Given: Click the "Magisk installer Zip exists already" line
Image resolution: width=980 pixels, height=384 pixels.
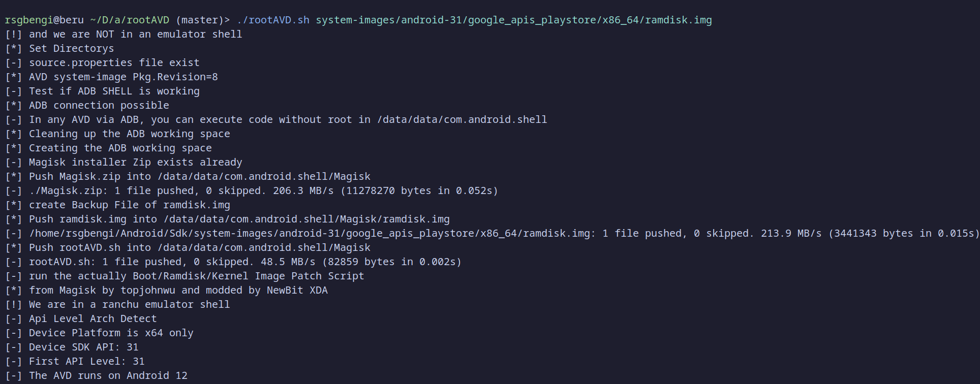Looking at the screenshot, I should click(x=135, y=163).
